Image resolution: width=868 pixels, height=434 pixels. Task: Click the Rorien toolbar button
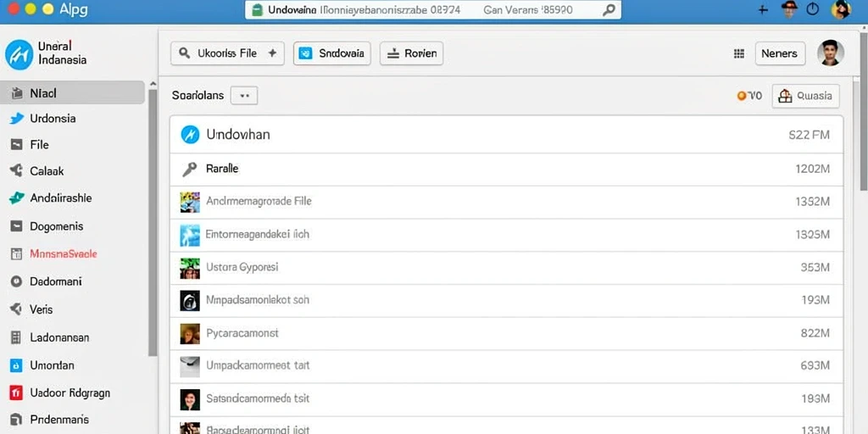411,53
